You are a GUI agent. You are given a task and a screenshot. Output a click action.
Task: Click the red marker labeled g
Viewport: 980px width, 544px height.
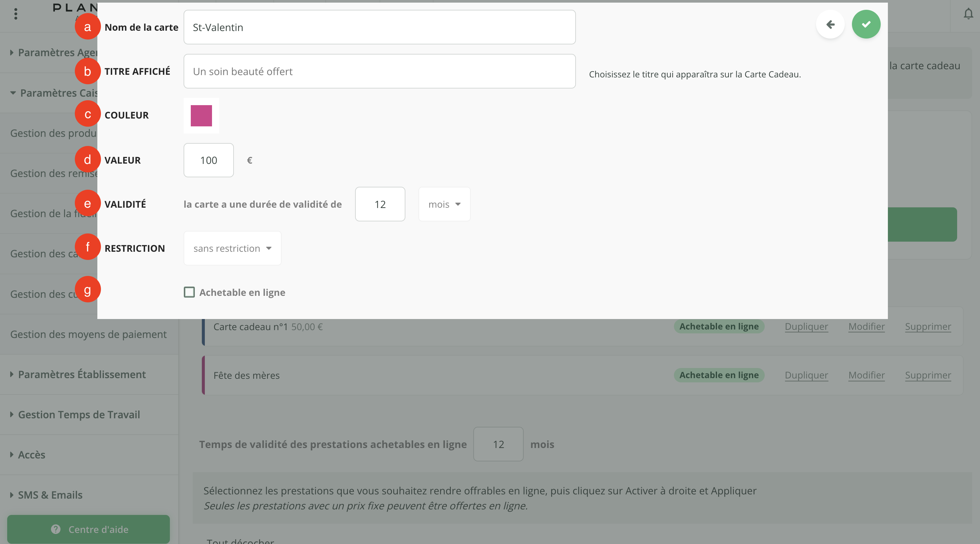click(88, 290)
